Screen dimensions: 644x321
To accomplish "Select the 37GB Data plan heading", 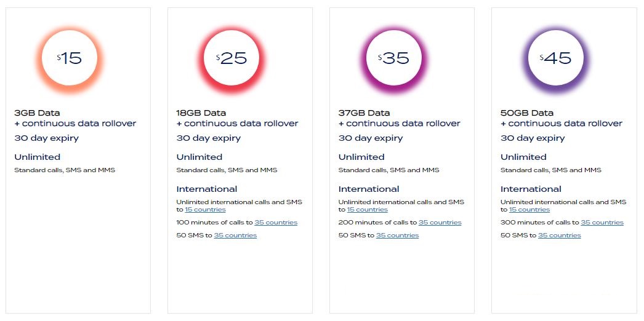I will coord(363,113).
